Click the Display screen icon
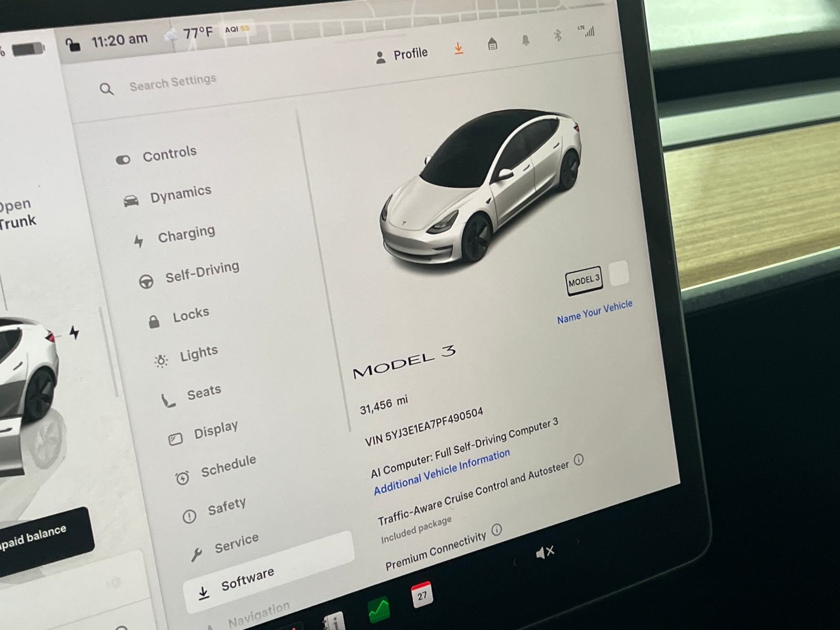 click(175, 439)
